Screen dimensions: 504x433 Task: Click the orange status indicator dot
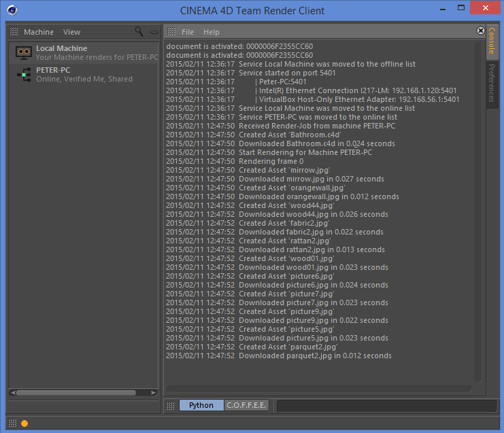point(24,423)
